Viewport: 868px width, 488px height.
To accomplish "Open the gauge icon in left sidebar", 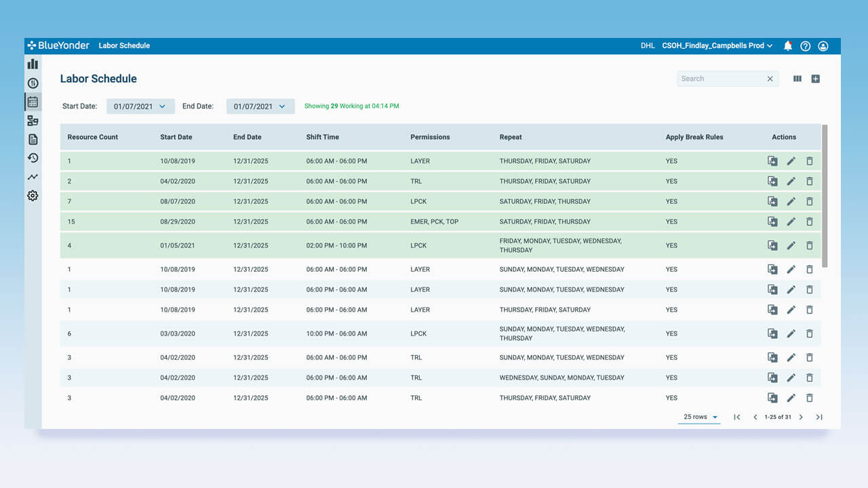I will click(x=33, y=83).
